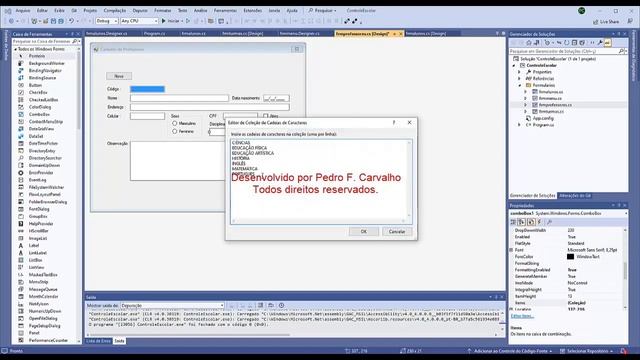
Task: Select the MenuStrip control in Toolbox
Action: tap(38, 282)
